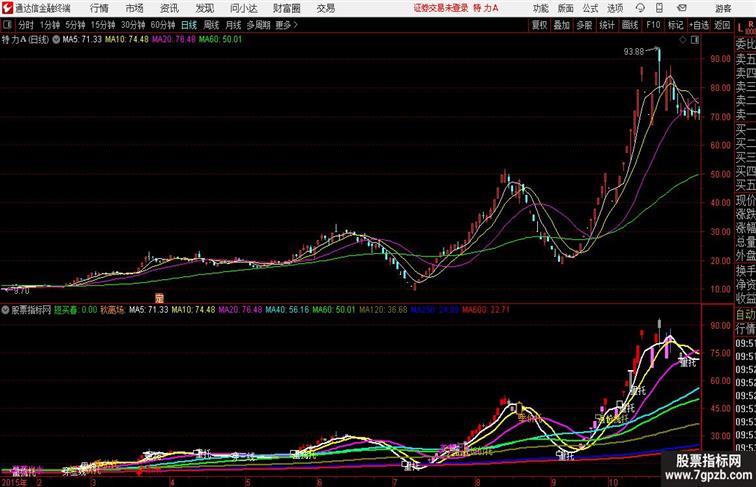Open the 功能 menu
The height and width of the screenshot is (487, 756).
pos(540,8)
